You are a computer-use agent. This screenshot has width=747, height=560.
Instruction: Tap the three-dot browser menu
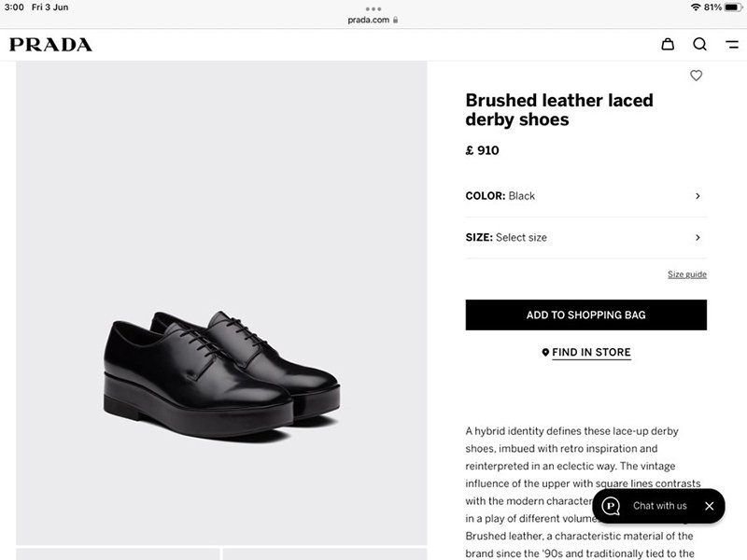[x=373, y=8]
